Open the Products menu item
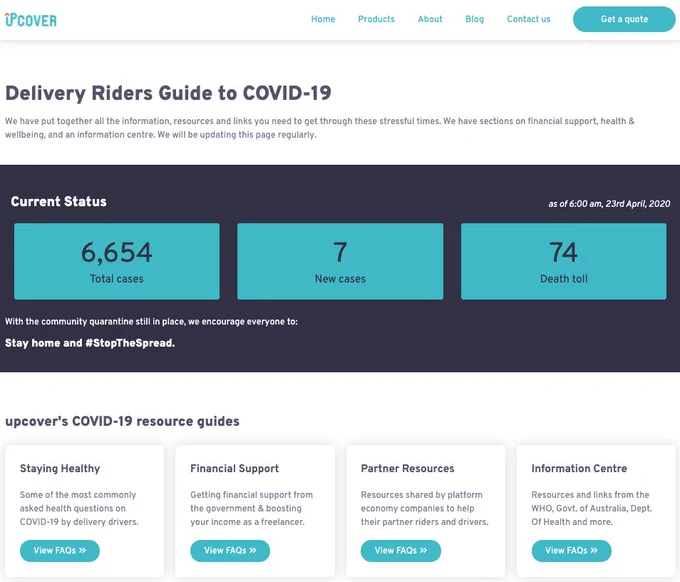This screenshot has width=680, height=582. point(376,19)
